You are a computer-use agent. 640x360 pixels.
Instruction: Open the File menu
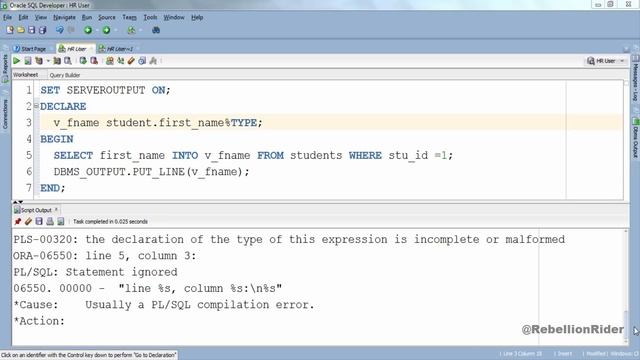pos(7,17)
